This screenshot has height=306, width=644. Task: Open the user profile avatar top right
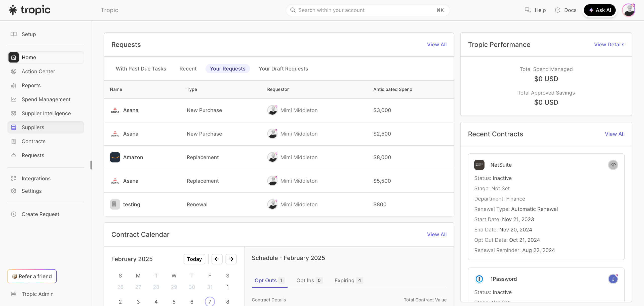[628, 10]
